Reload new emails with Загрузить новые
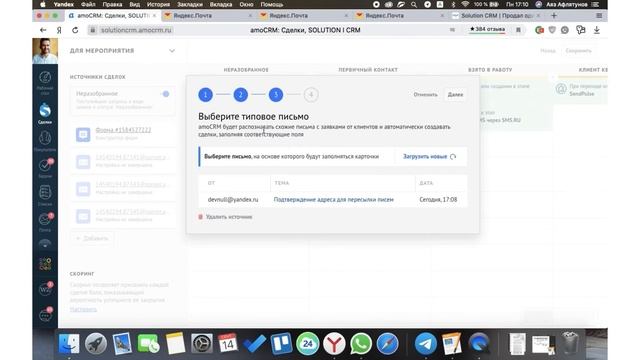The width and height of the screenshot is (640, 360). [x=429, y=156]
